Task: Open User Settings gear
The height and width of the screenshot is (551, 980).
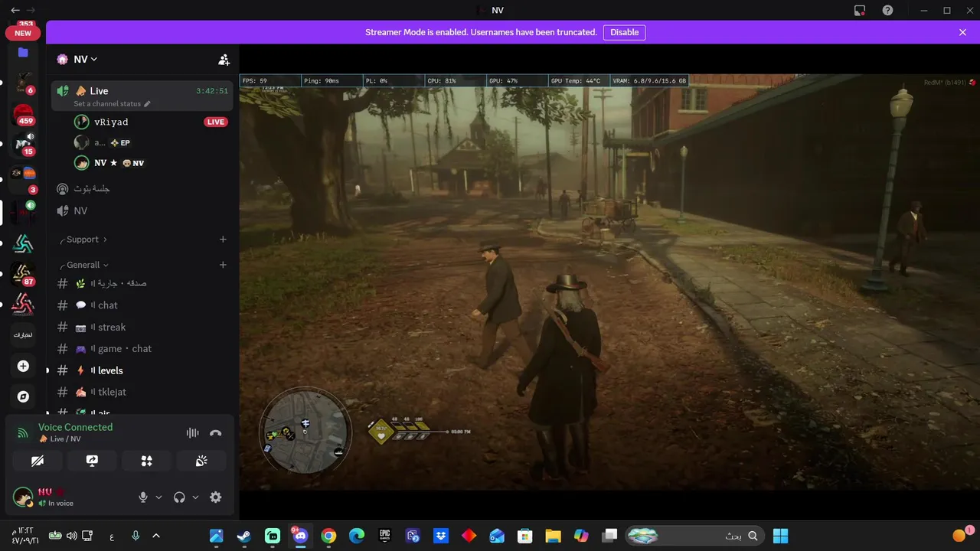Action: coord(216,497)
